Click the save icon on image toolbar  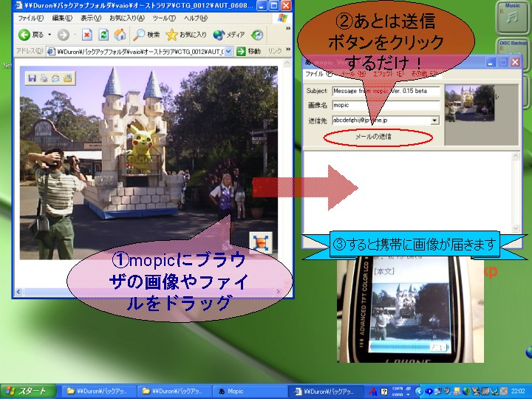[x=33, y=78]
